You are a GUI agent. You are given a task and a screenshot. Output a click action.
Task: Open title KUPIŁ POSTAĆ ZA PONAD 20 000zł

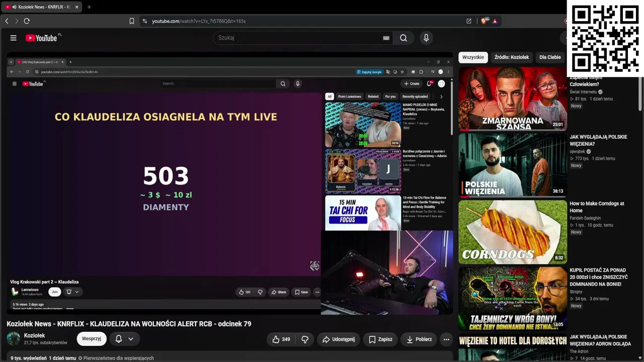point(599,277)
